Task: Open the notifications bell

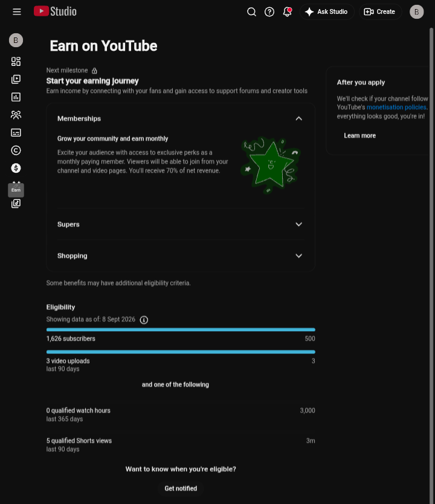Action: tap(287, 12)
